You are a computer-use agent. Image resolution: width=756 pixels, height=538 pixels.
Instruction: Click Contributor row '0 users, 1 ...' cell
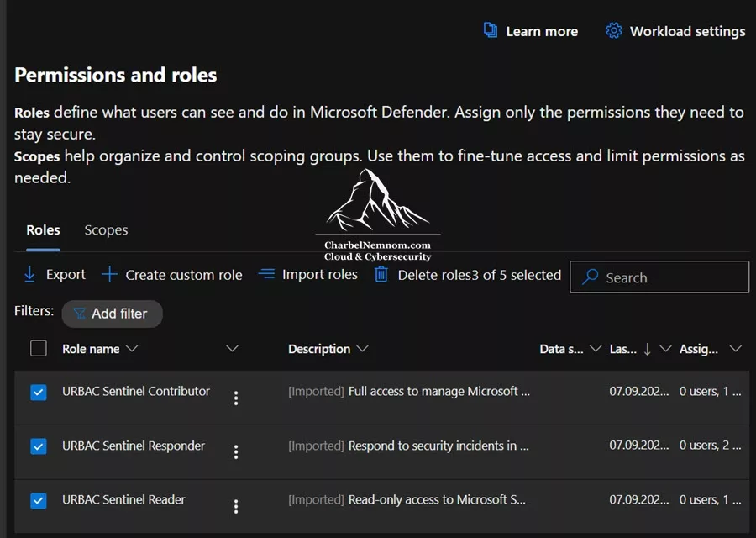coord(710,391)
